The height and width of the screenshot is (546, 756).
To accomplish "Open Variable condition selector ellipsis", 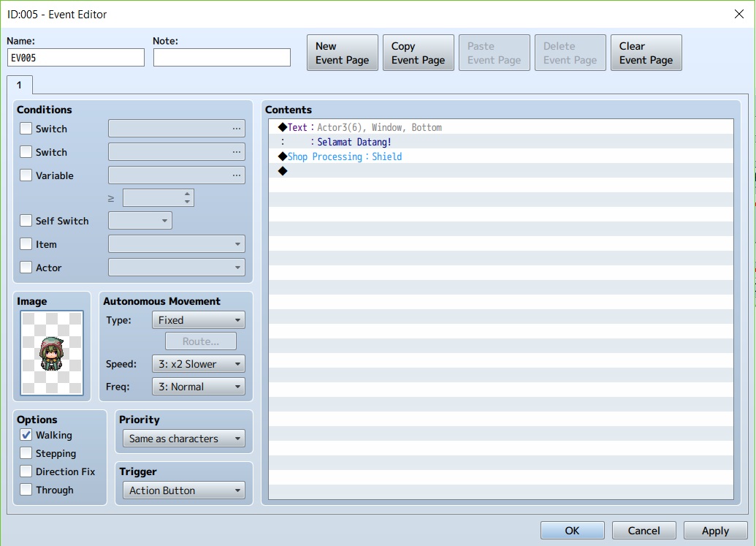I will tap(236, 175).
